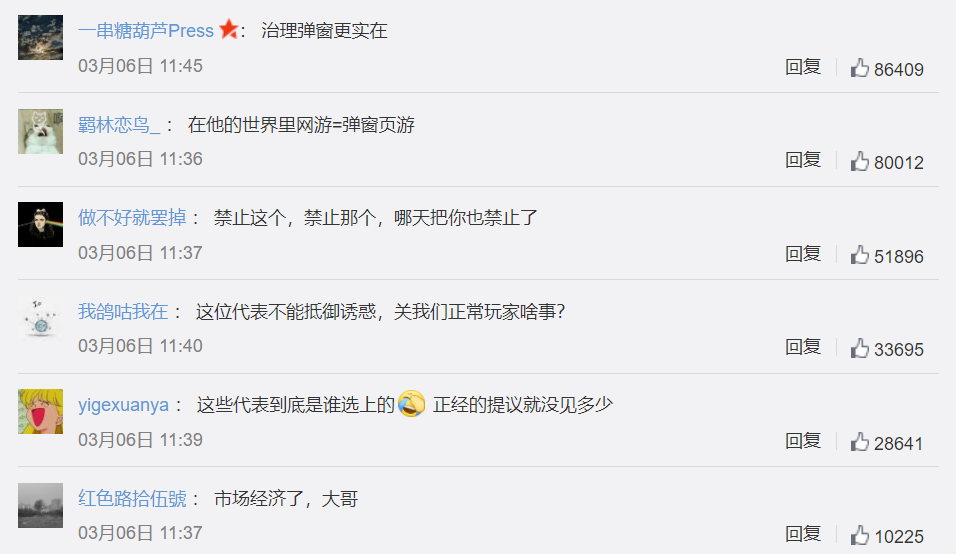Open yigexuanya's username link

pos(123,405)
